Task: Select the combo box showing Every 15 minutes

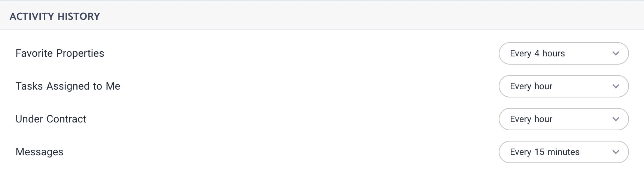Action: 563,152
